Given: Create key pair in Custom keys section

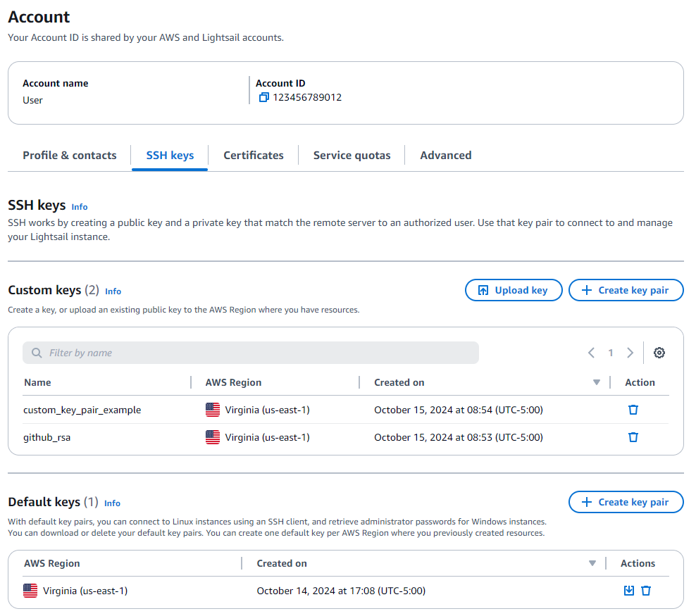Looking at the screenshot, I should click(626, 290).
